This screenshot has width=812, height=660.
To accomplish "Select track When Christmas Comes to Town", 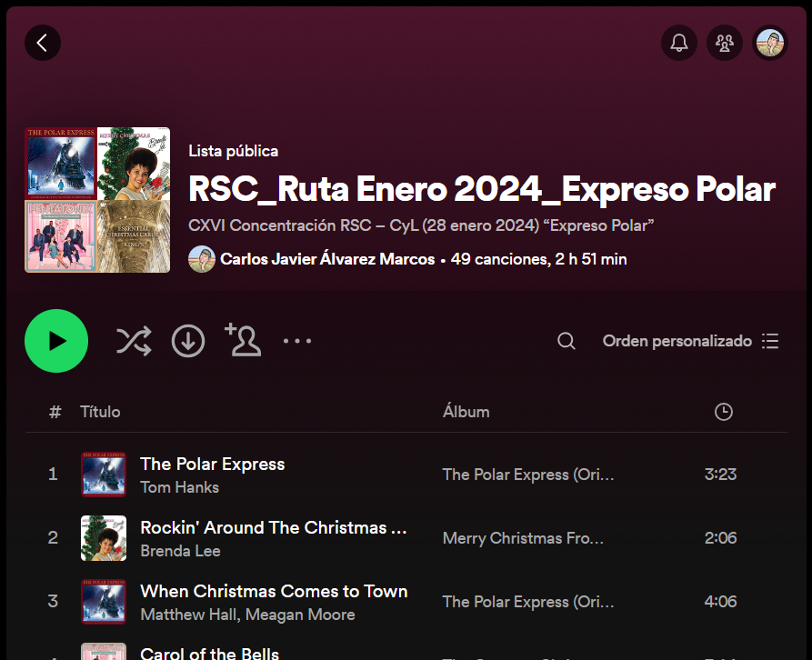I will [x=274, y=591].
